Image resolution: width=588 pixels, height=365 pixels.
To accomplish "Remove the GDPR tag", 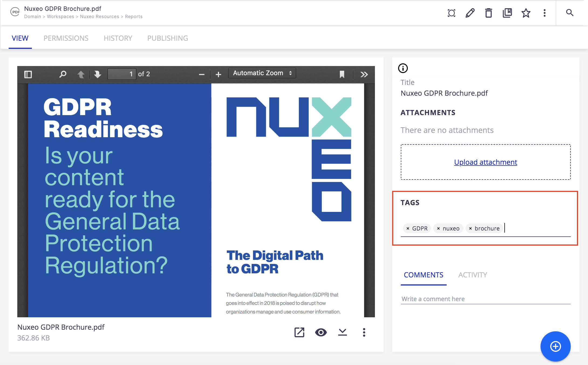I will tap(408, 228).
